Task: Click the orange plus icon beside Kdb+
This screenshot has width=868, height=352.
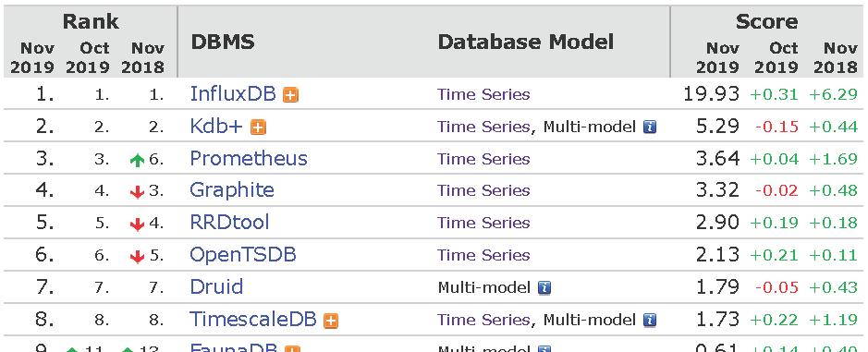Action: pos(258,127)
